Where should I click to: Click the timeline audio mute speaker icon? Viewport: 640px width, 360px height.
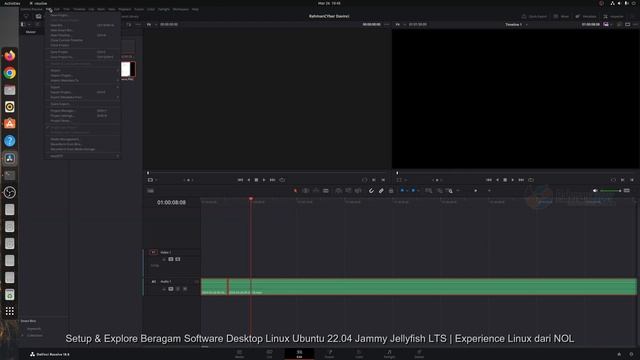pos(595,191)
